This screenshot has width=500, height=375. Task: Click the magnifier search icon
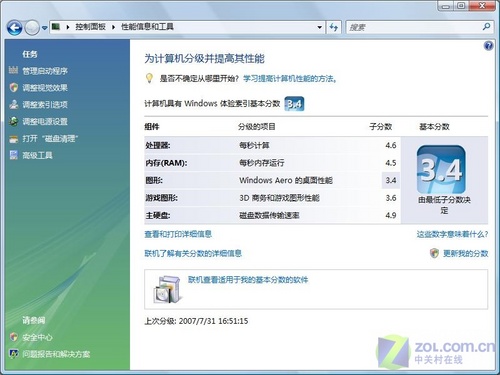click(x=487, y=26)
